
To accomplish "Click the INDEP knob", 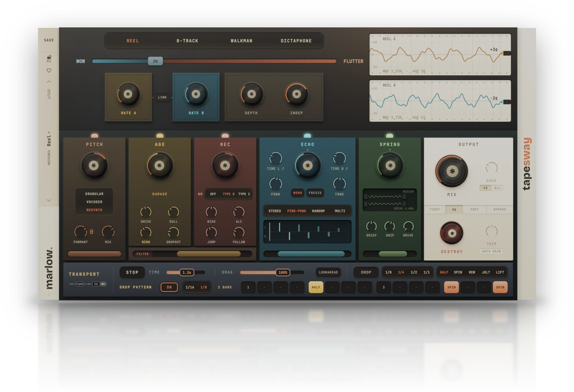I will click(x=297, y=94).
